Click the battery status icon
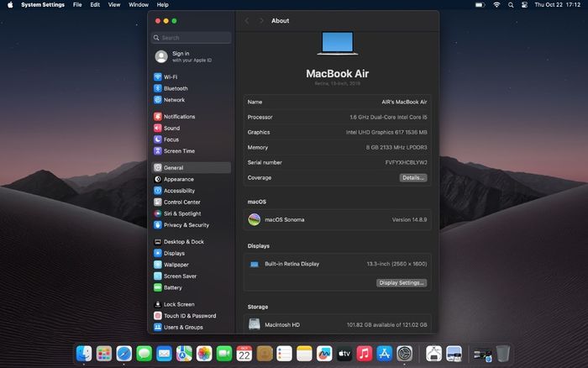The width and height of the screenshot is (588, 368). click(480, 5)
